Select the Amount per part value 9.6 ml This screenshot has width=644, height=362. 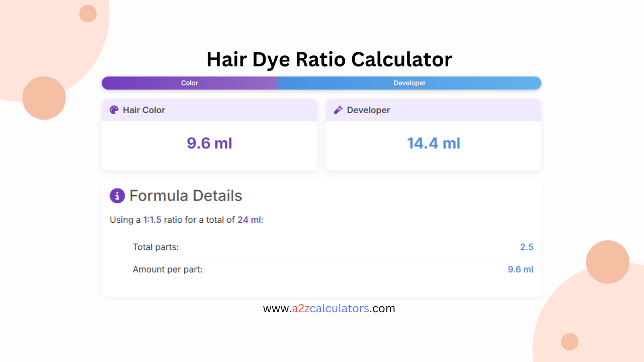pos(520,269)
